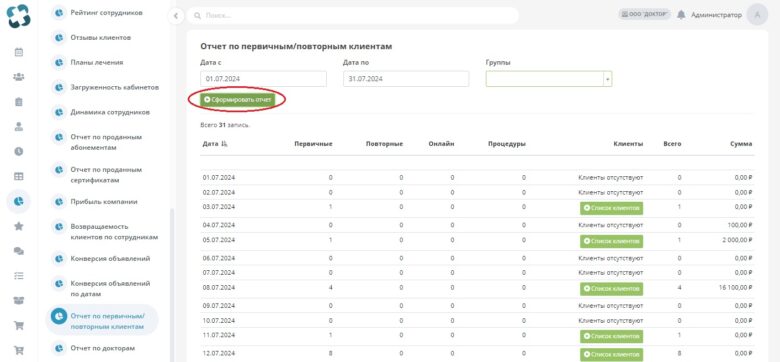The height and width of the screenshot is (362, 780).
Task: Open the clock icon section
Action: [x=18, y=151]
